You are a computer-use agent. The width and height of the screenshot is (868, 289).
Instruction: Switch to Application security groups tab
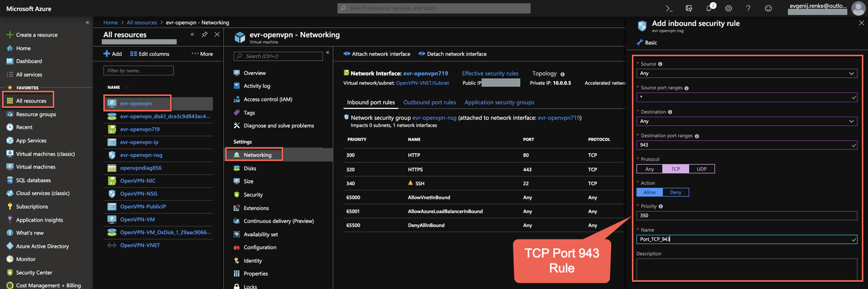[499, 102]
